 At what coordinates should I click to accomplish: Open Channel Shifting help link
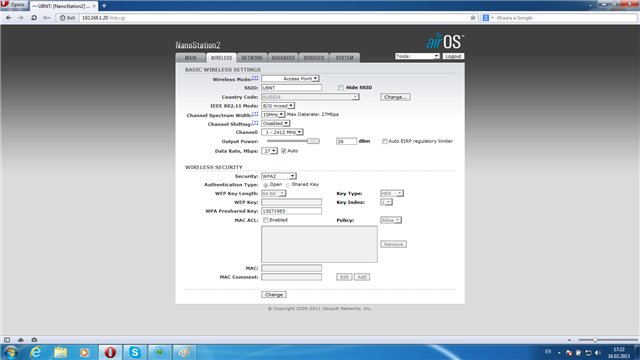pos(255,122)
